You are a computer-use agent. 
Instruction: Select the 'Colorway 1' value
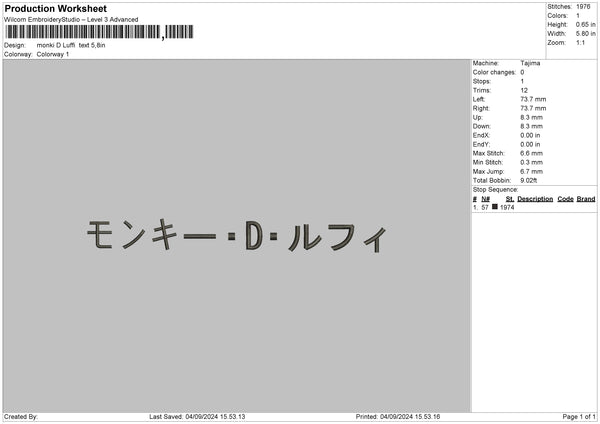53,54
